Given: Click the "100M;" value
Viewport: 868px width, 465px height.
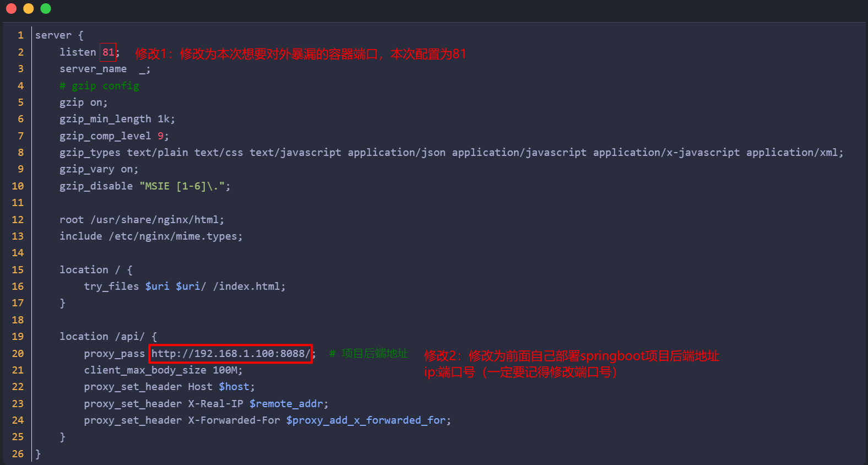Looking at the screenshot, I should tap(228, 370).
